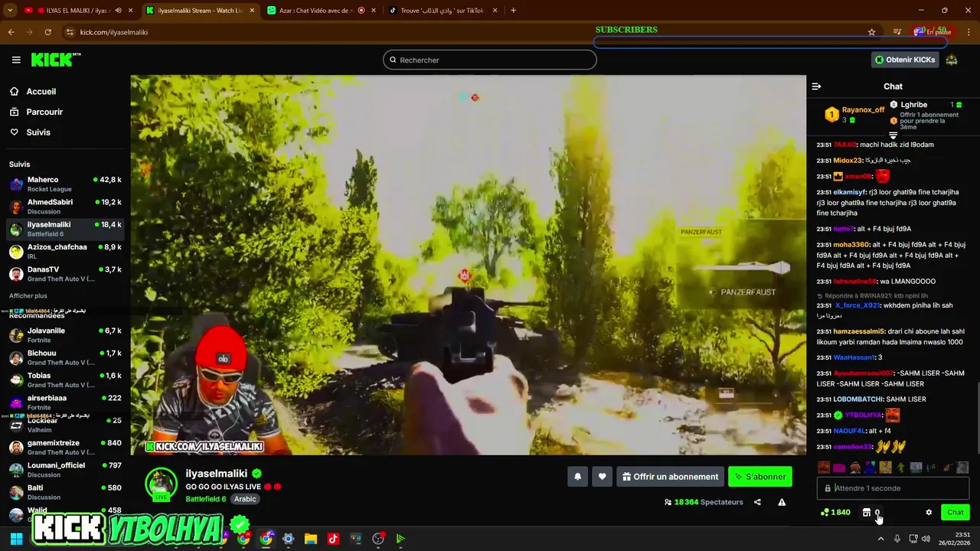
Task: Click the heart follow button
Action: [602, 477]
